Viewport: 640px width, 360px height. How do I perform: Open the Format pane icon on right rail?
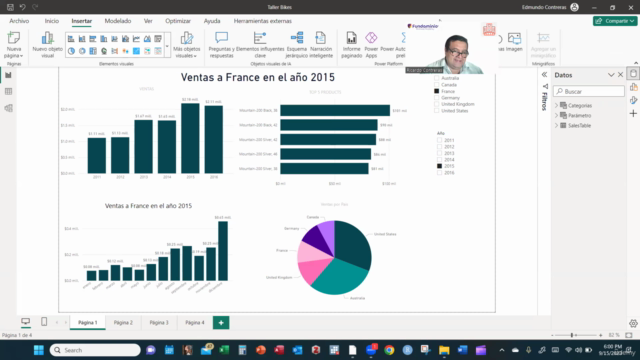[x=633, y=100]
